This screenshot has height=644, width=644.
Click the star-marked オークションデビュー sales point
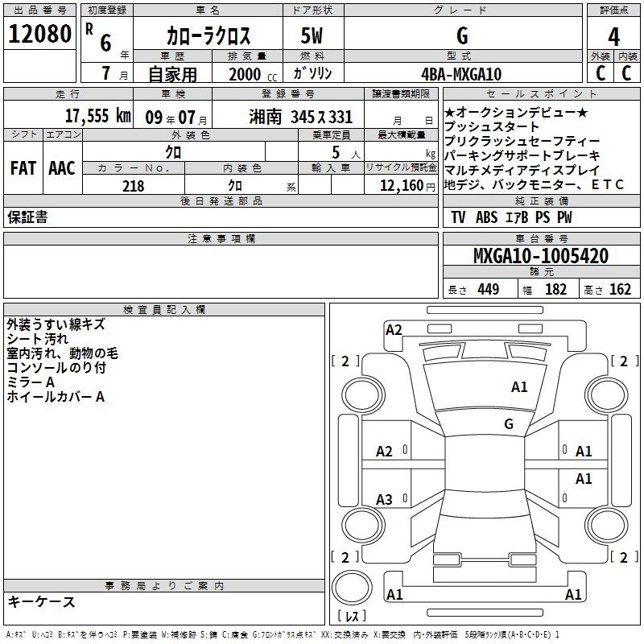coord(516,113)
